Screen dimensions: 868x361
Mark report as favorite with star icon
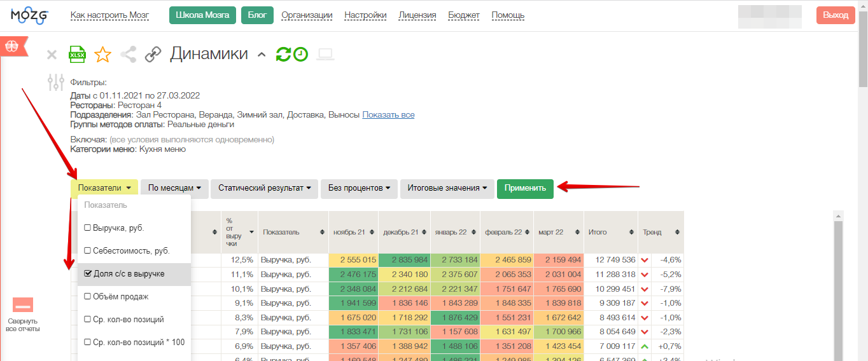pos(102,55)
